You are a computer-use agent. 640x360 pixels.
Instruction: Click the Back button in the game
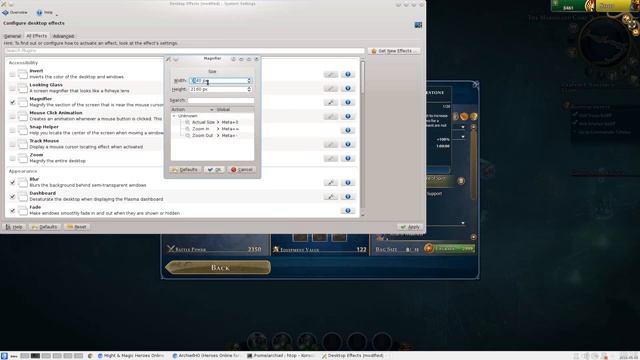click(x=218, y=268)
